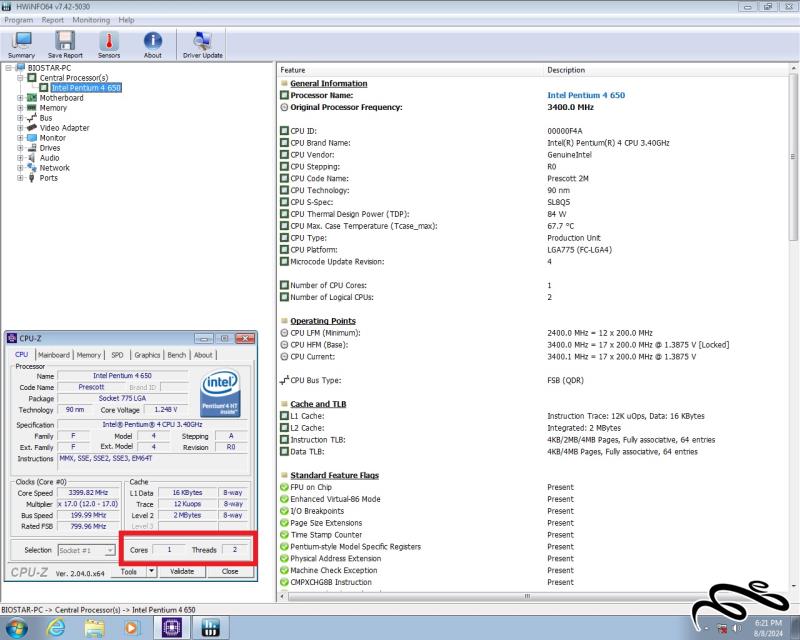Click the volume speaker tray icon
The image size is (800, 640).
(736, 628)
